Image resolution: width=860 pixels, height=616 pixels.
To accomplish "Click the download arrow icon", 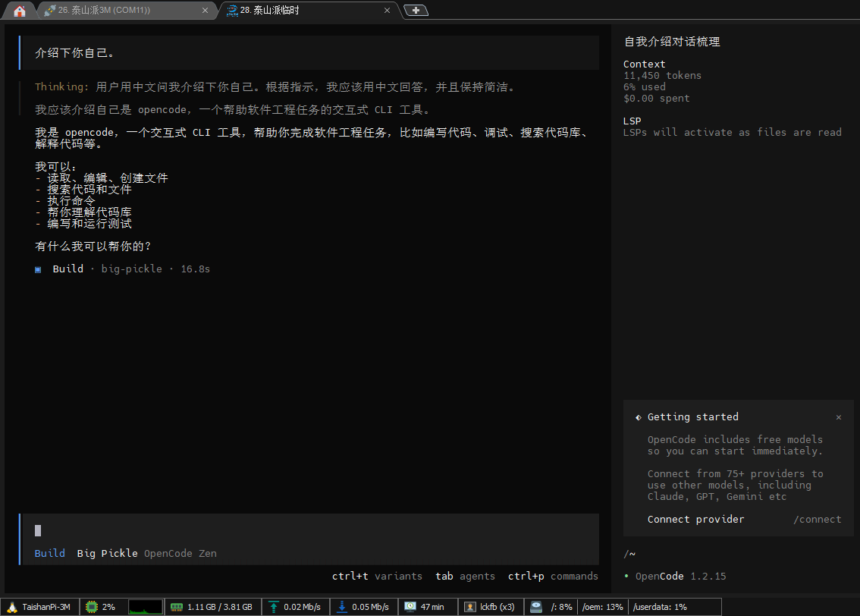I will [x=342, y=607].
